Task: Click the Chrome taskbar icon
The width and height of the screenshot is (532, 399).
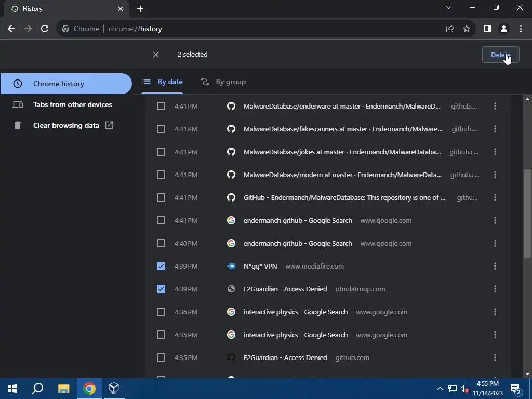Action: (89, 389)
